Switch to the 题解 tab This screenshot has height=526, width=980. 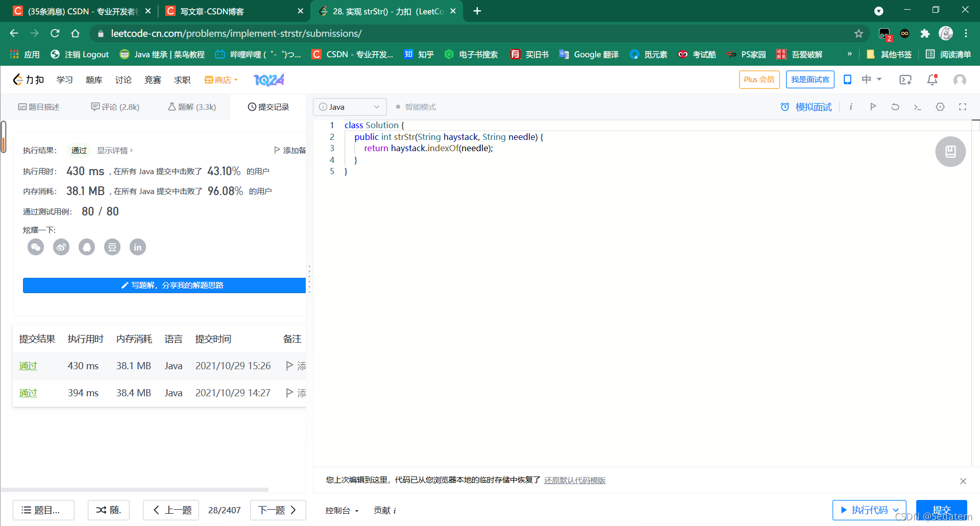pyautogui.click(x=191, y=107)
